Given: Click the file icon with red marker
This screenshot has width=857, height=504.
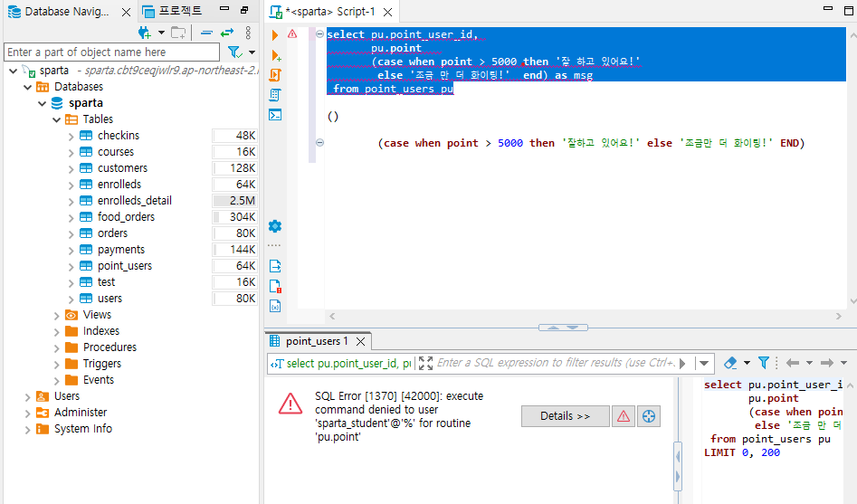Looking at the screenshot, I should pos(275,287).
